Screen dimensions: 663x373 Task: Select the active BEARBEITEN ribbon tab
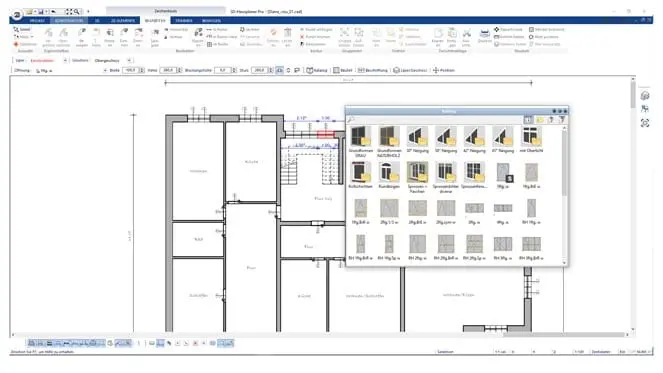155,20
